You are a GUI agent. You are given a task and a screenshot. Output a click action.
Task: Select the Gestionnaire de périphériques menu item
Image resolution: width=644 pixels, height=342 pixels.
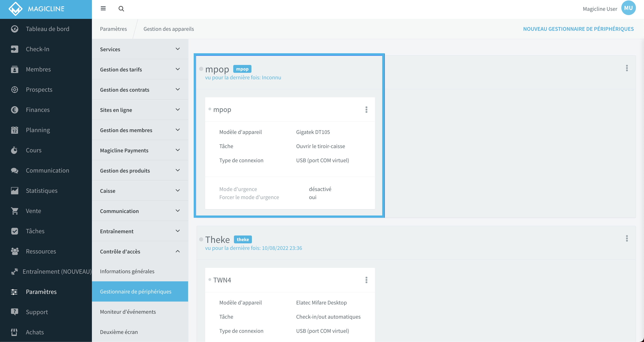point(135,291)
